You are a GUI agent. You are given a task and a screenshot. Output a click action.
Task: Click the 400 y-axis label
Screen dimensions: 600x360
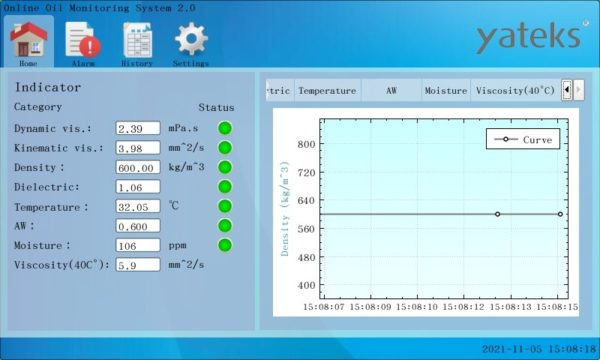pyautogui.click(x=307, y=285)
